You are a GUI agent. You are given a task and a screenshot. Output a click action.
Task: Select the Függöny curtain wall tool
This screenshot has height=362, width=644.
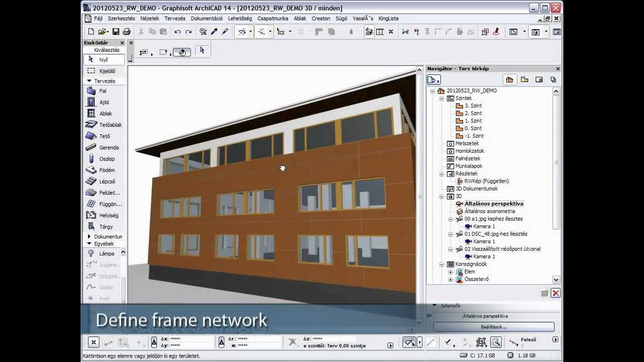104,204
